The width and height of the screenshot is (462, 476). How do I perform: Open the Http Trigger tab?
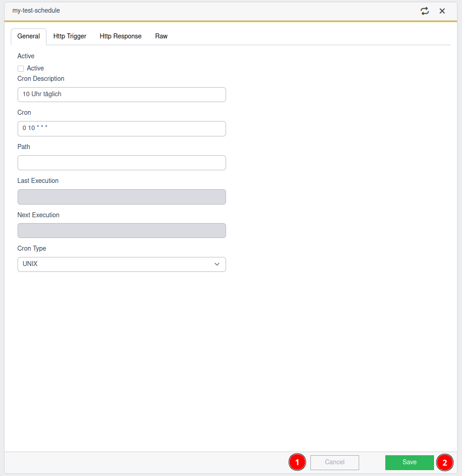(70, 37)
